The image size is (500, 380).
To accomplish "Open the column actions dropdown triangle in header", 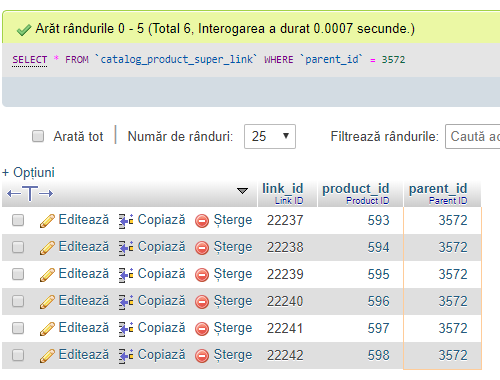I will click(242, 191).
